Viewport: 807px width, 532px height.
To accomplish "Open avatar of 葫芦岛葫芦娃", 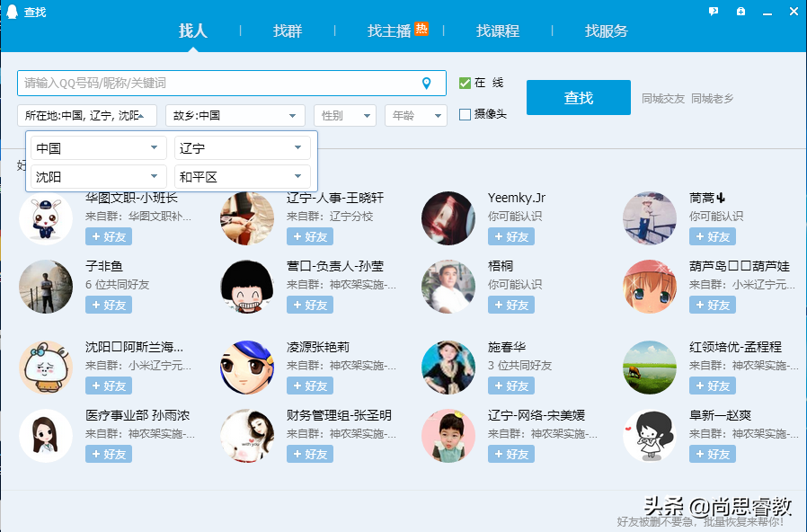I will point(650,287).
